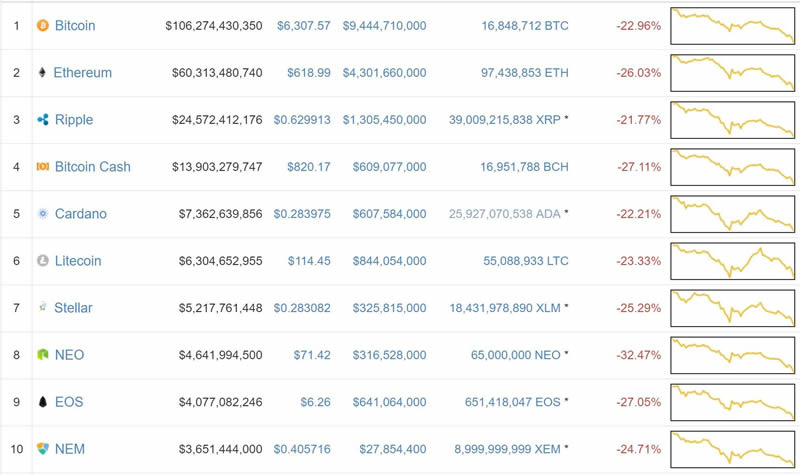Open the Bitcoin 7-day price chart
The width and height of the screenshot is (800, 475).
pyautogui.click(x=734, y=25)
